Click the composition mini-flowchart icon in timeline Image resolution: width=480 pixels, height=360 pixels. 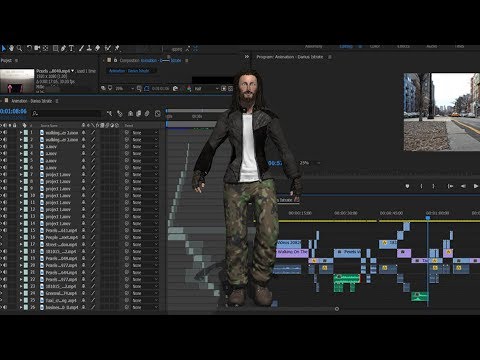tap(109, 114)
